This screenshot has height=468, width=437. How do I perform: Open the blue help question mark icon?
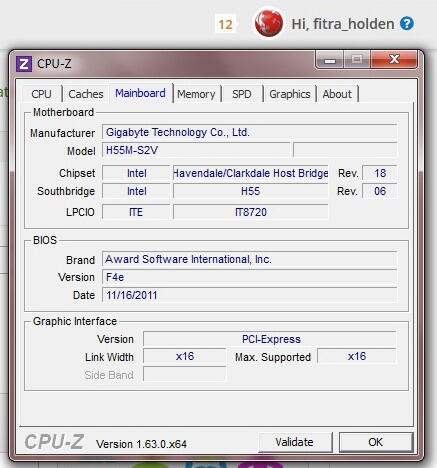pos(407,24)
